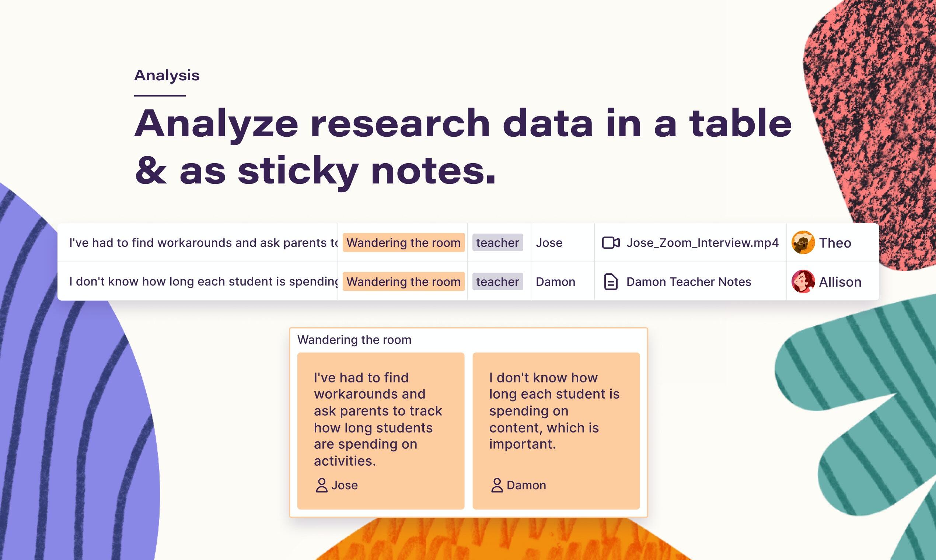This screenshot has height=560, width=936.
Task: Select Damon's sticky note about content time
Action: point(556,431)
